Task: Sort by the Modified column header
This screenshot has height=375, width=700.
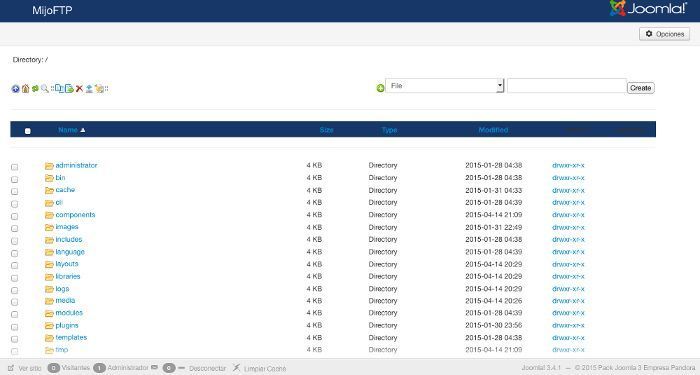Action: tap(493, 130)
